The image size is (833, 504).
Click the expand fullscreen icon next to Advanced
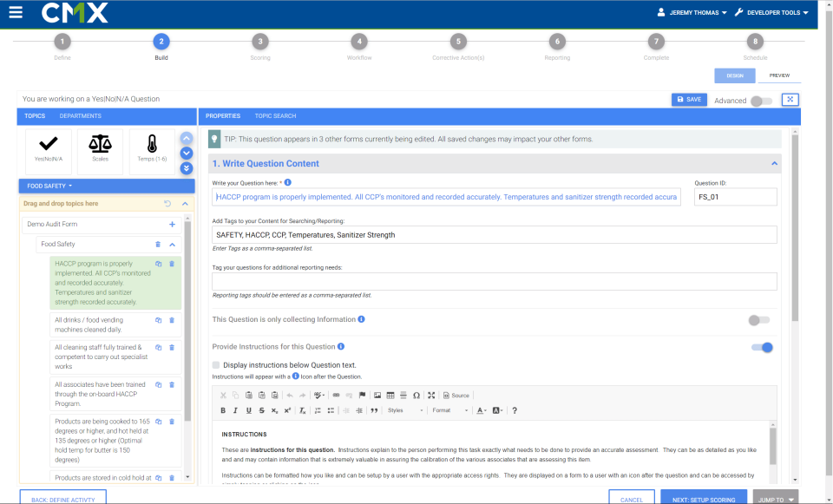790,99
